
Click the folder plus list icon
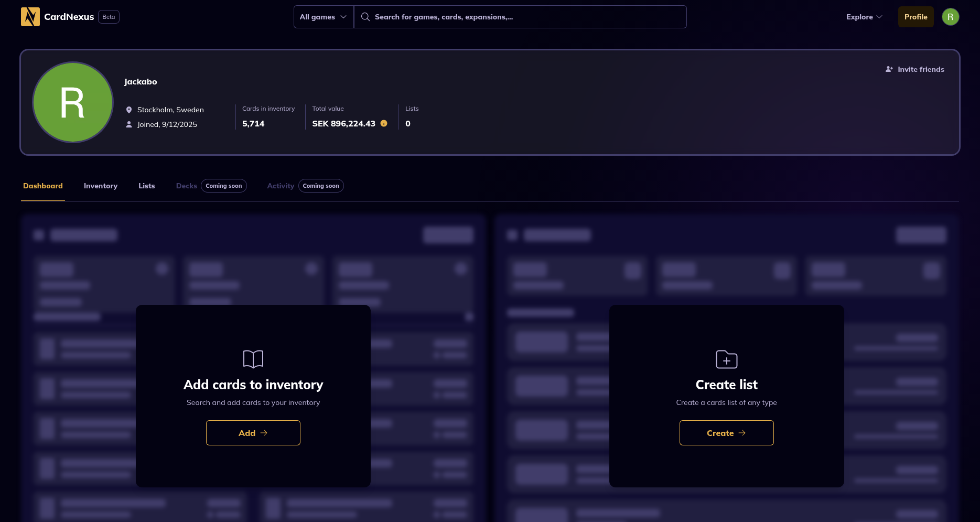(x=726, y=359)
